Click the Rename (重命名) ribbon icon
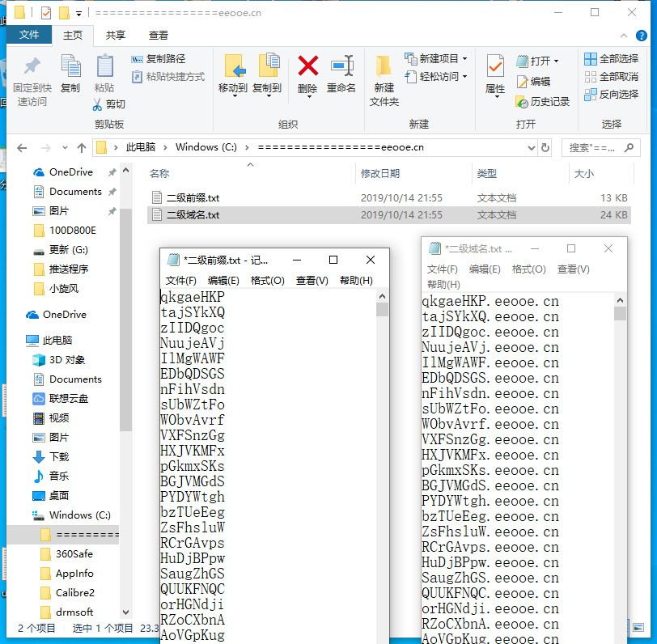 341,66
